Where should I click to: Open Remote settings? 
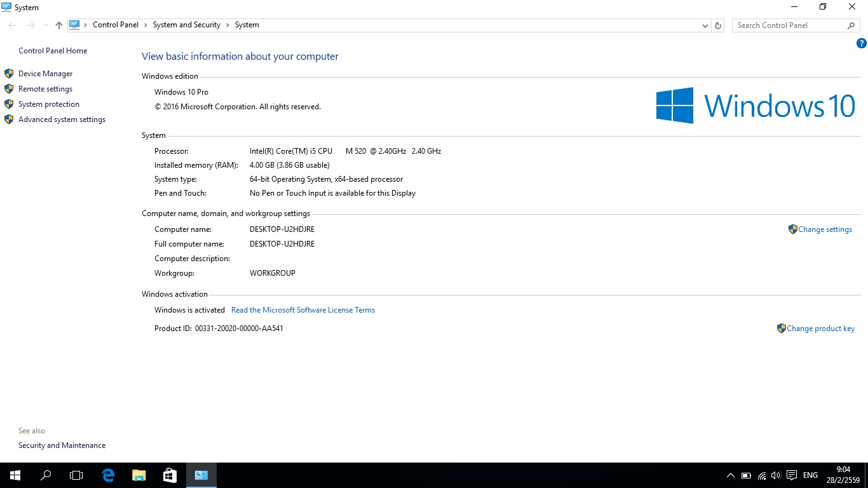click(x=45, y=89)
